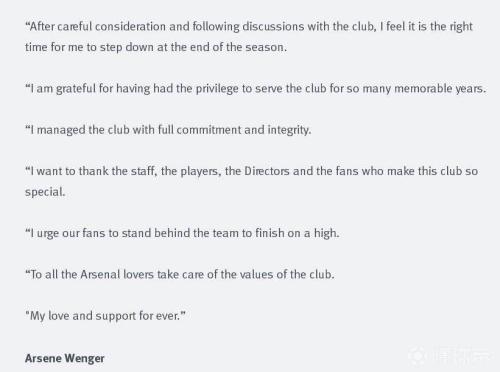This screenshot has height=372, width=500.
Task: Click the sentence "My love and support for ever."
Action: pyautogui.click(x=105, y=316)
